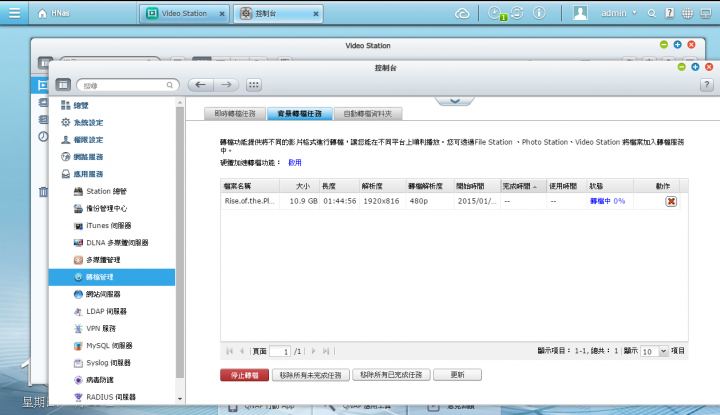The height and width of the screenshot is (415, 720).
Task: Toggle the 控制台 sidebar panel icon
Action: [x=63, y=85]
